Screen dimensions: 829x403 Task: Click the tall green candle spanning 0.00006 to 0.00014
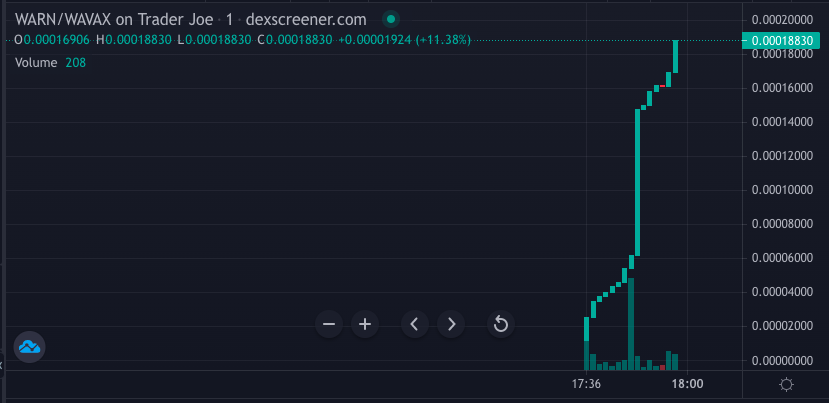637,182
